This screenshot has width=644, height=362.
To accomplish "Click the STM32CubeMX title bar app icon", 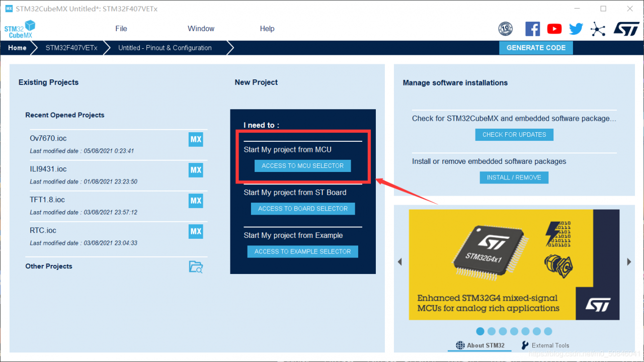I will pyautogui.click(x=9, y=9).
